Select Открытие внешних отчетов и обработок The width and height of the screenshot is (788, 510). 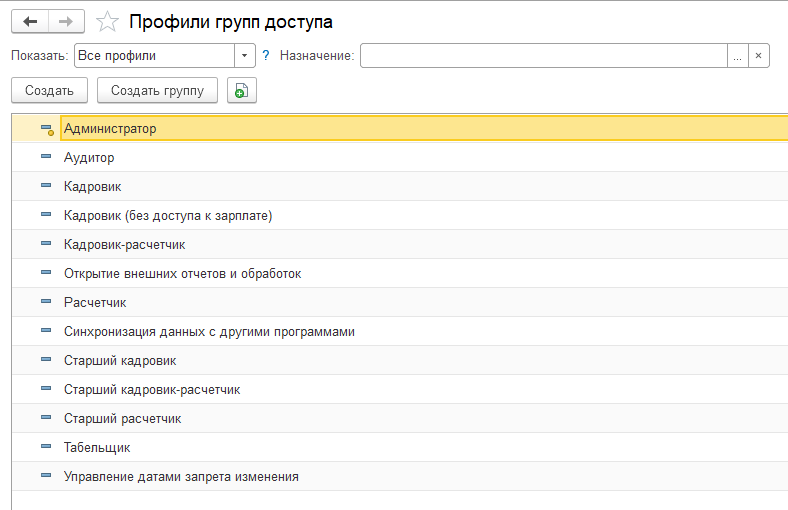coord(182,274)
